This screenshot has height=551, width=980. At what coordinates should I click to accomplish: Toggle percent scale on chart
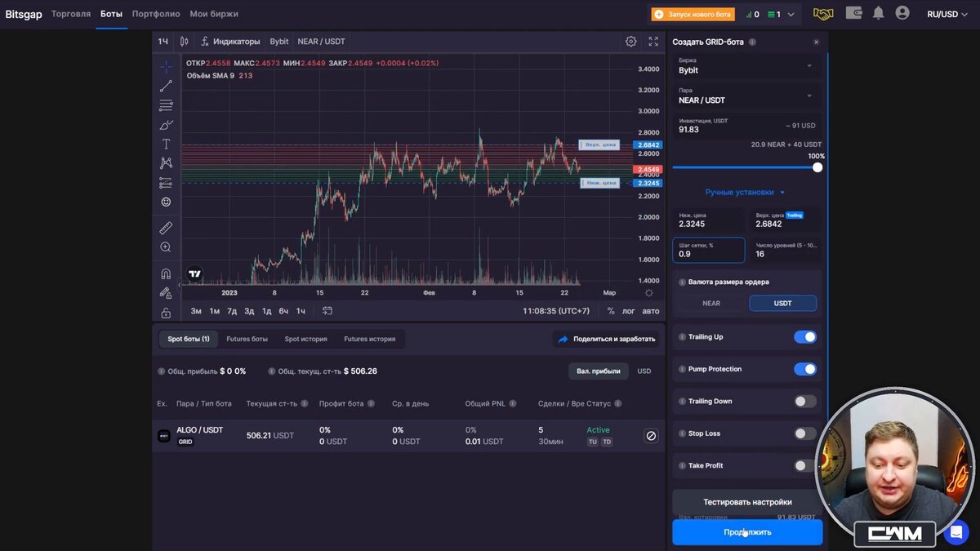tap(611, 311)
